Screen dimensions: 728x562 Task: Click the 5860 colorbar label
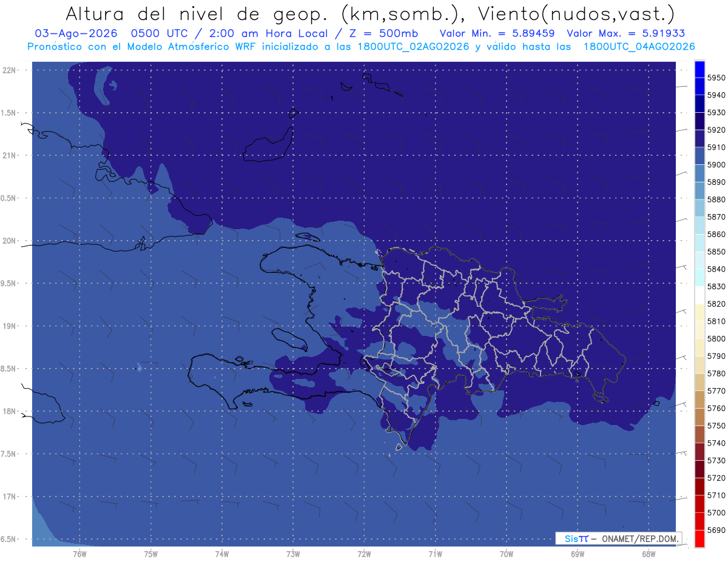click(x=716, y=235)
